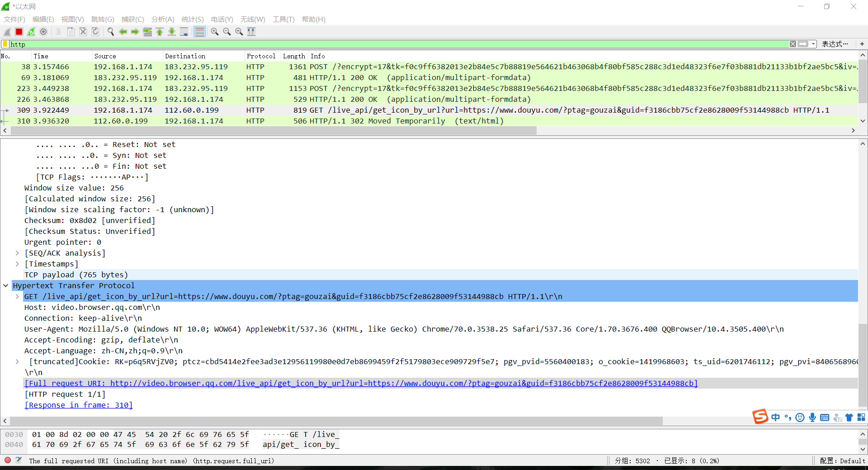
Task: Reset text zoom to normal size
Action: pyautogui.click(x=239, y=32)
